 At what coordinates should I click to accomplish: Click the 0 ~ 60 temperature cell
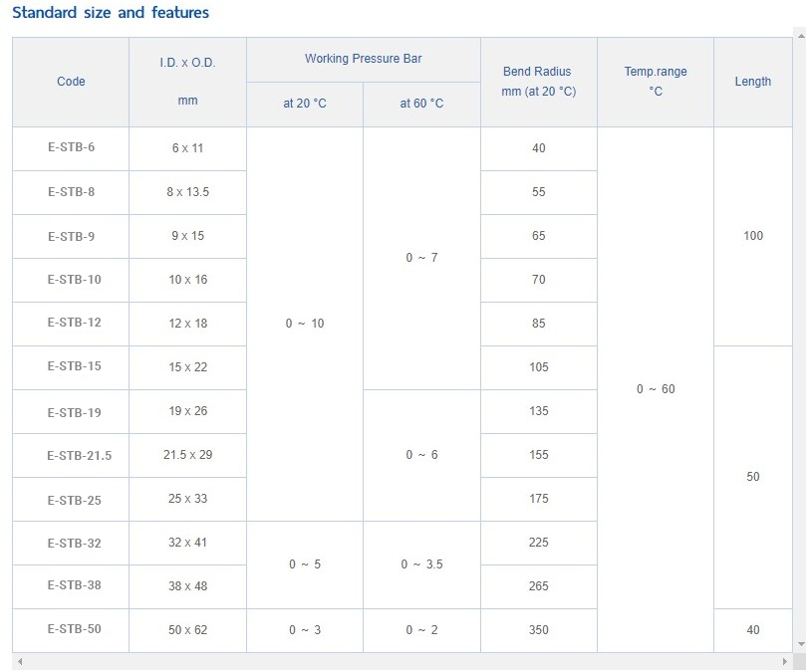[x=655, y=389]
